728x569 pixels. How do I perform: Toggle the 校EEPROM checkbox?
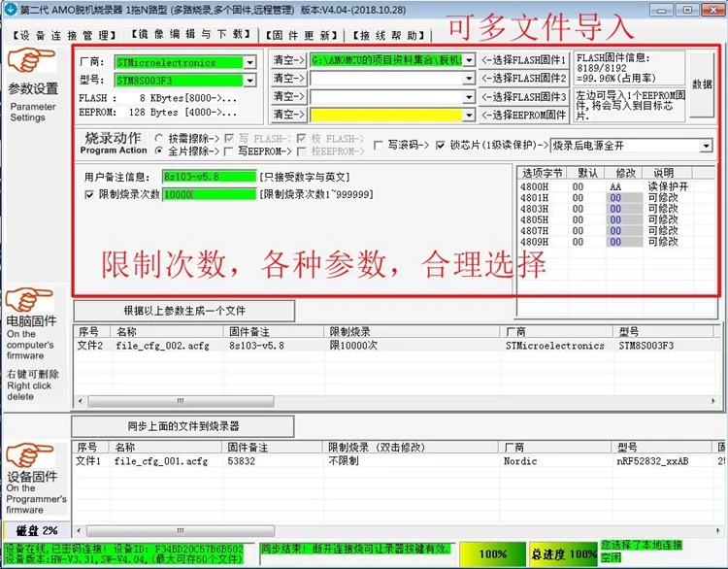click(301, 151)
